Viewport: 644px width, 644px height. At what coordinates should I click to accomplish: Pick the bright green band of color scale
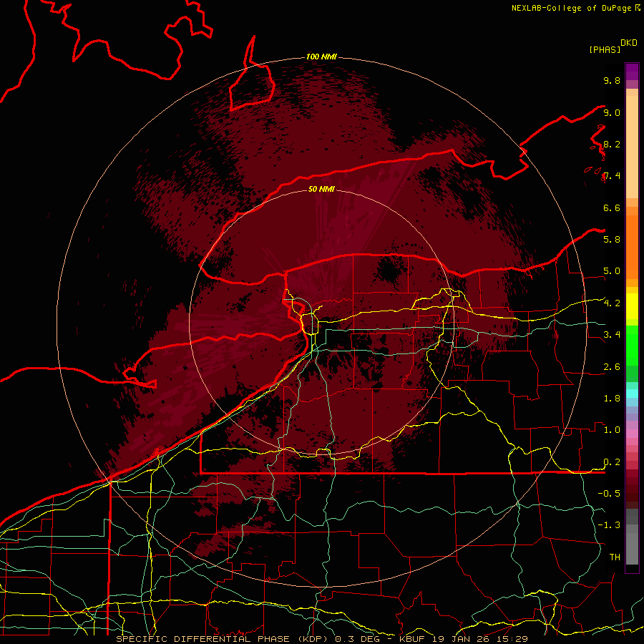[632, 347]
